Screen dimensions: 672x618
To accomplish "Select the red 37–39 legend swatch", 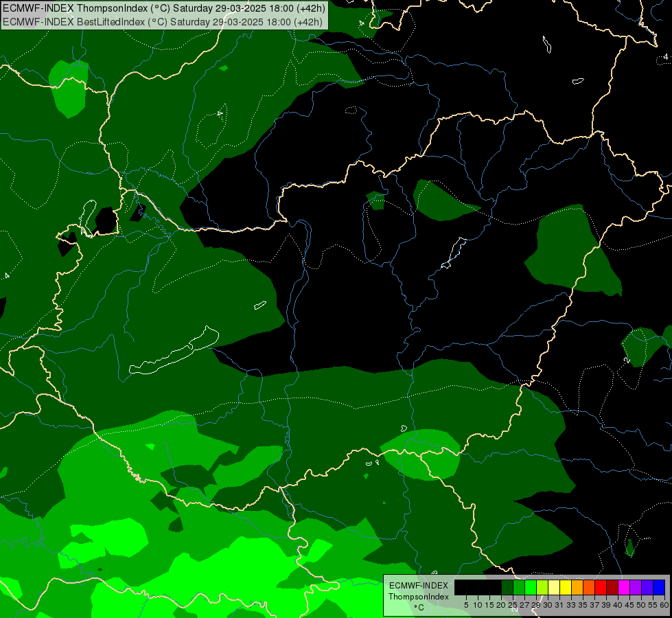I will [601, 587].
